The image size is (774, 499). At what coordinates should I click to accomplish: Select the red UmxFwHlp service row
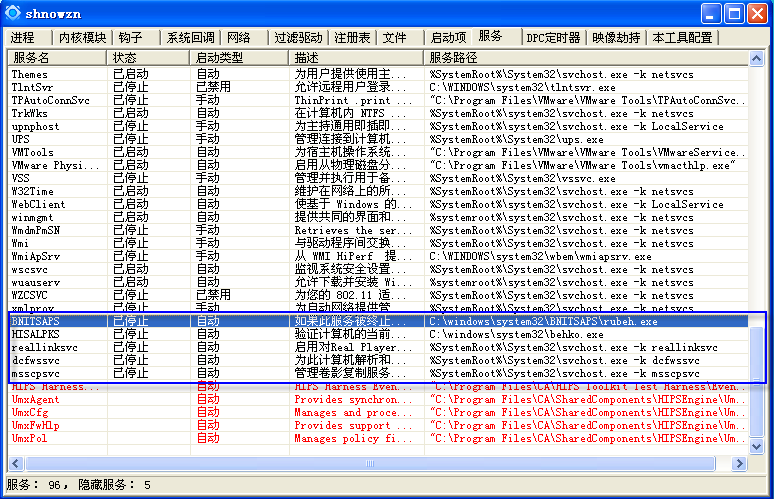pos(378,425)
